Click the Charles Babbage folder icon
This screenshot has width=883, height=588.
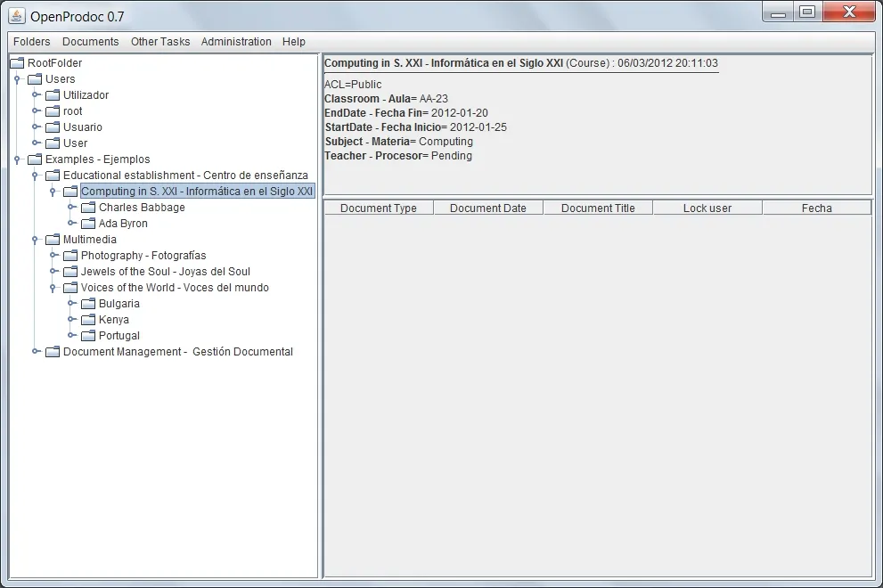(x=87, y=208)
